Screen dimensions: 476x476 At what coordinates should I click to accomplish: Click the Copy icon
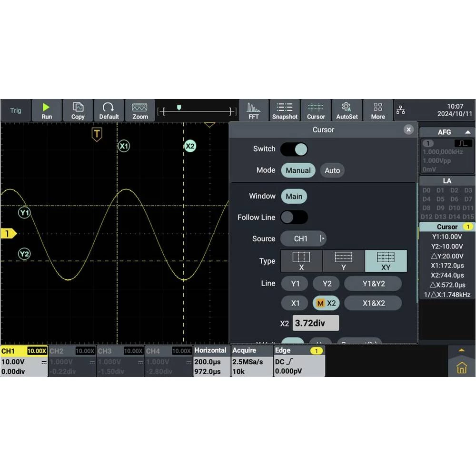pos(78,110)
